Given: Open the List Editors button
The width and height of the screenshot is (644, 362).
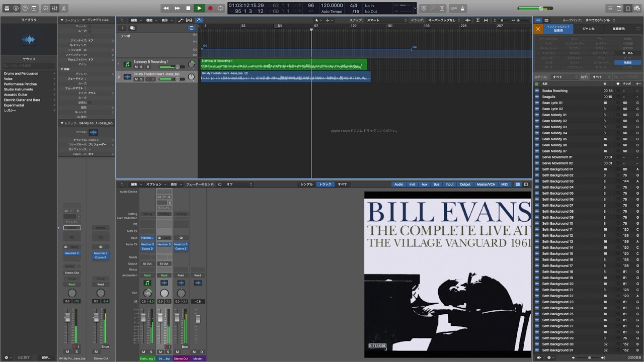Looking at the screenshot, I should pos(610,9).
